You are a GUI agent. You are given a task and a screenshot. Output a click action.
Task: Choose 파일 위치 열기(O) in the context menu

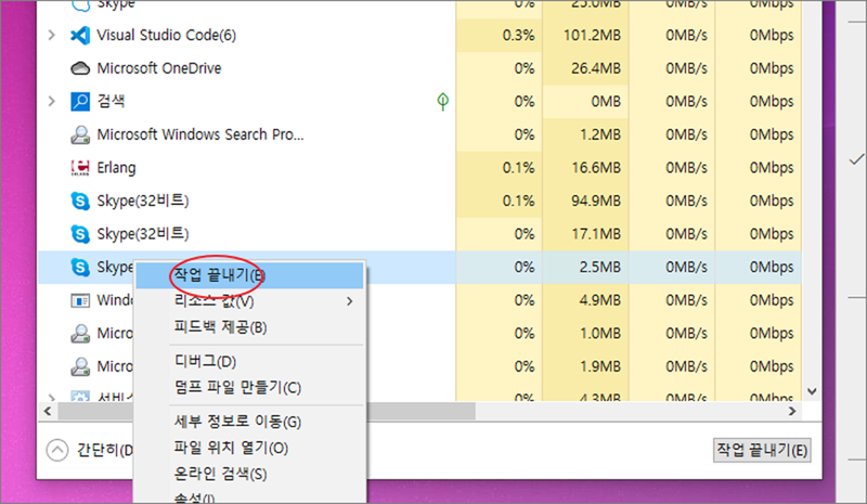248,448
